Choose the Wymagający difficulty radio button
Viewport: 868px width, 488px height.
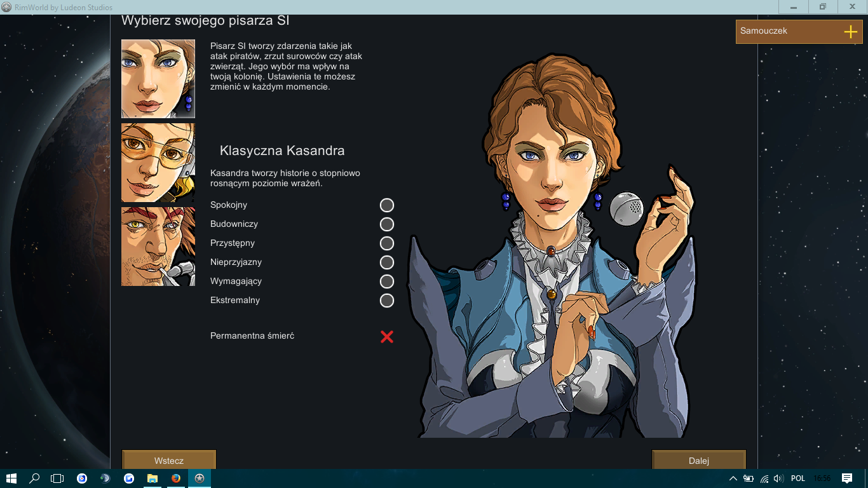coord(387,281)
